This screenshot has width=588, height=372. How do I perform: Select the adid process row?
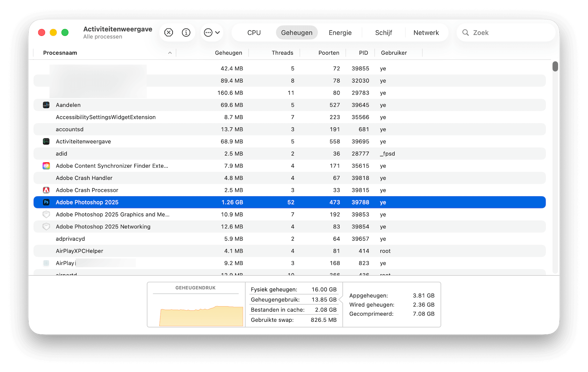289,154
